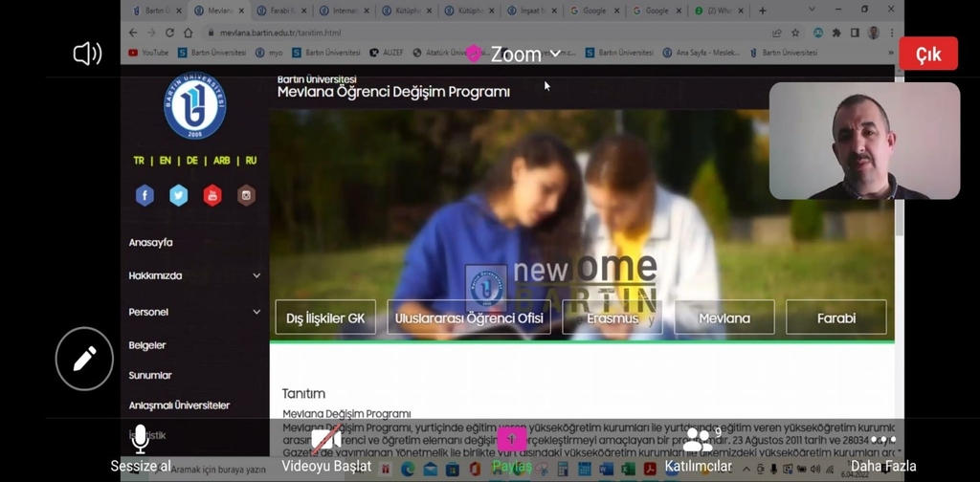Tap the pencil annotation button
Screen dimensions: 980x482
click(x=84, y=359)
